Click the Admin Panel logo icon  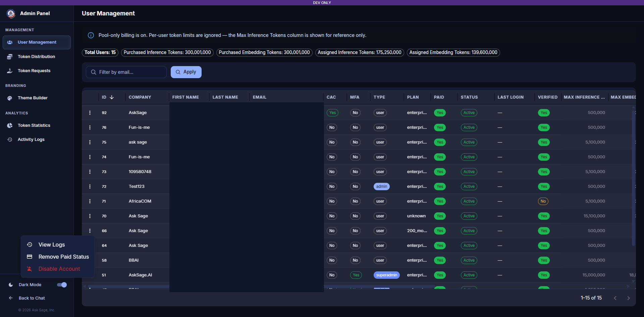click(11, 14)
